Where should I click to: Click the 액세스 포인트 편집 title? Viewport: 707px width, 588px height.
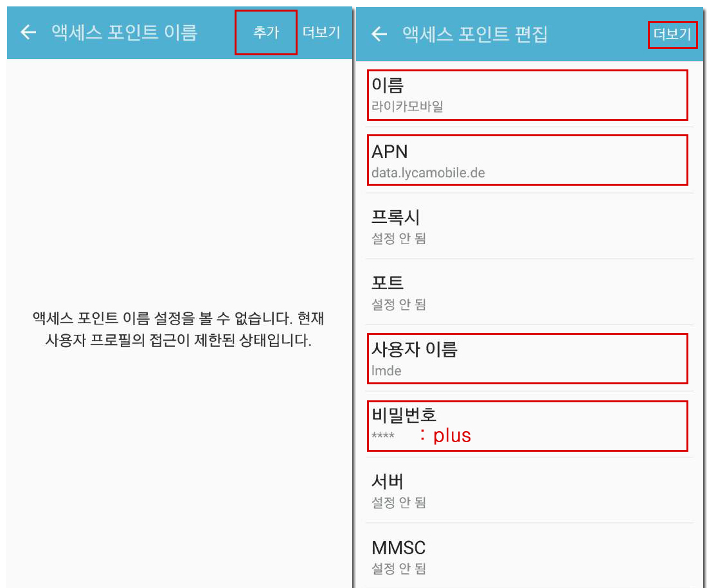tap(475, 34)
